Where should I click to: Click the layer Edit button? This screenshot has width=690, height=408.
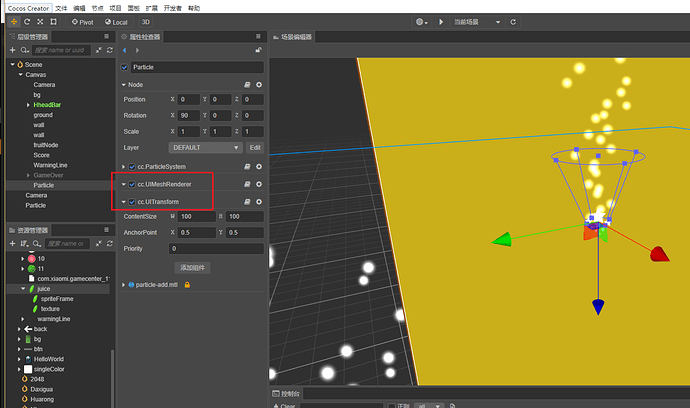click(x=255, y=147)
